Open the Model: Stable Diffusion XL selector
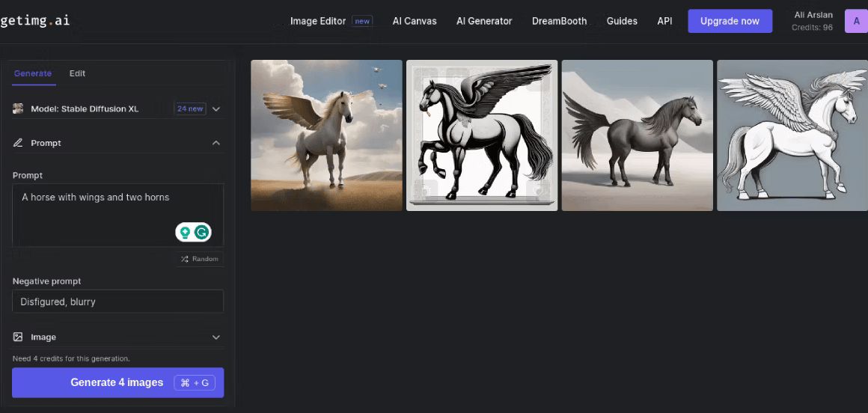 coord(117,108)
